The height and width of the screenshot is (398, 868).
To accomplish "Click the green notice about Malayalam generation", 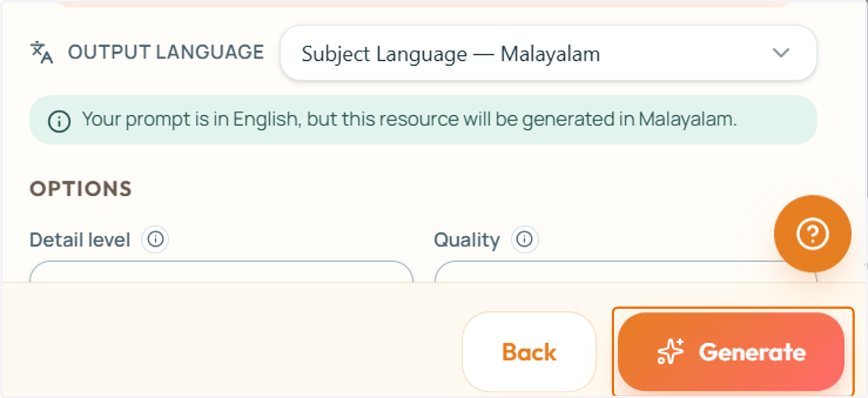I will pyautogui.click(x=423, y=119).
